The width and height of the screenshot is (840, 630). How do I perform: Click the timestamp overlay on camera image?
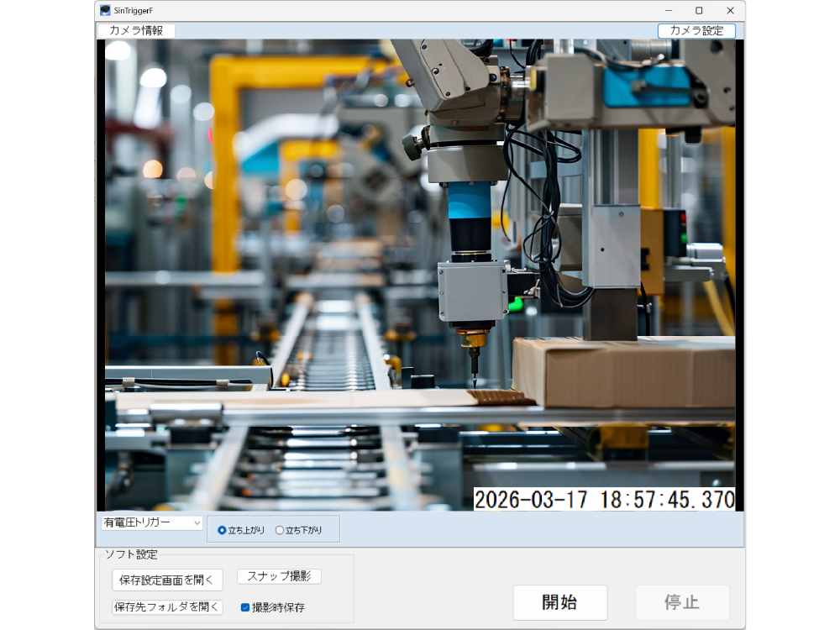point(604,499)
